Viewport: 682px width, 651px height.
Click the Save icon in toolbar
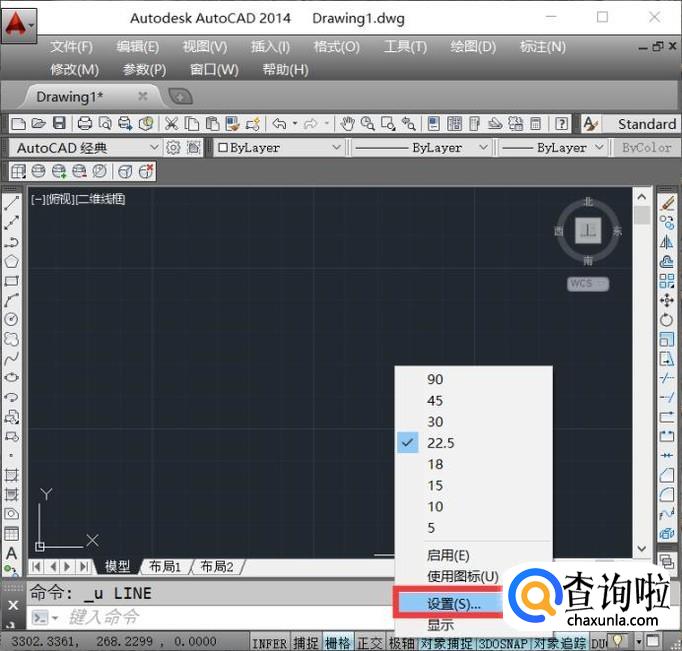pyautogui.click(x=59, y=124)
